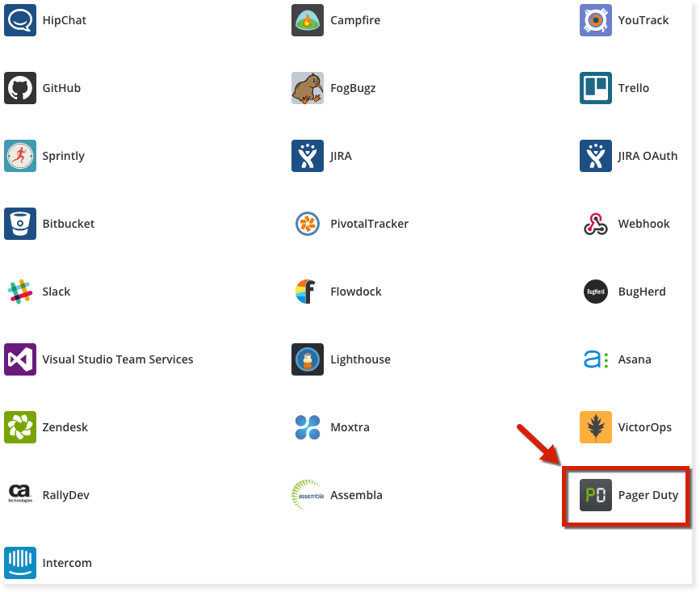Select the Intercom icon
The height and width of the screenshot is (592, 700).
coord(19,563)
